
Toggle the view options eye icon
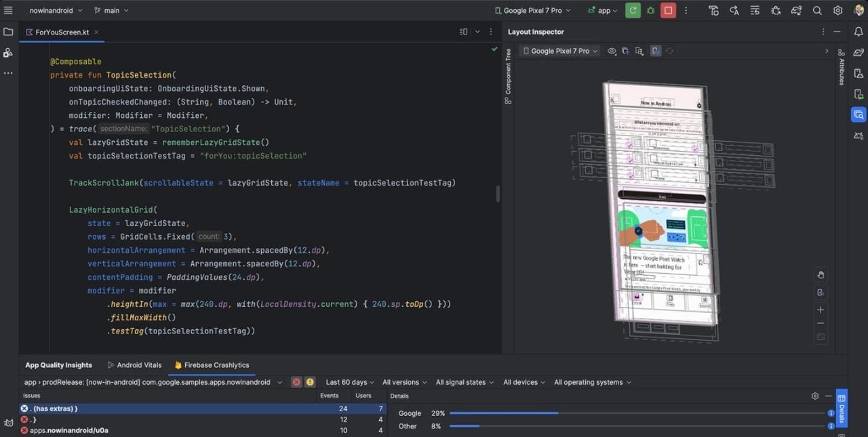(x=612, y=51)
